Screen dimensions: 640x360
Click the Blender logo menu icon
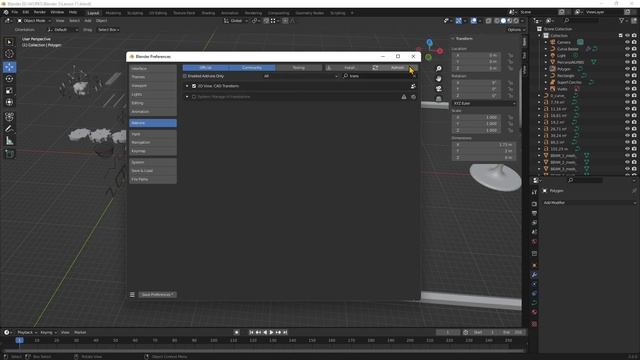pyautogui.click(x=6, y=12)
